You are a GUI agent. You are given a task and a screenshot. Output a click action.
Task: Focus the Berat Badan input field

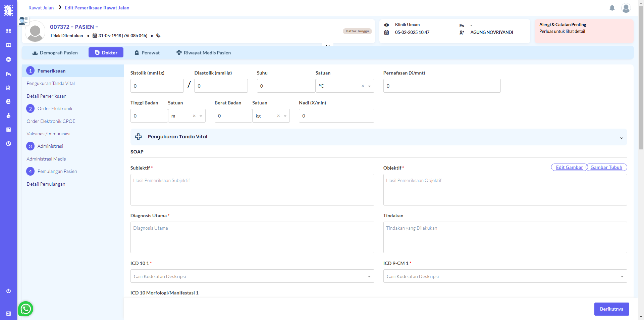[x=233, y=116]
